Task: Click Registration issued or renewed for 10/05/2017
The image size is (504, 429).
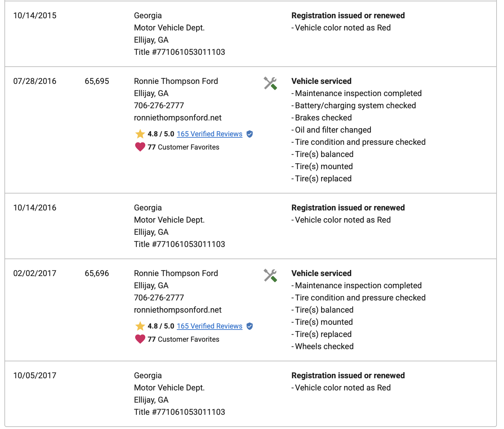Action: pos(348,376)
